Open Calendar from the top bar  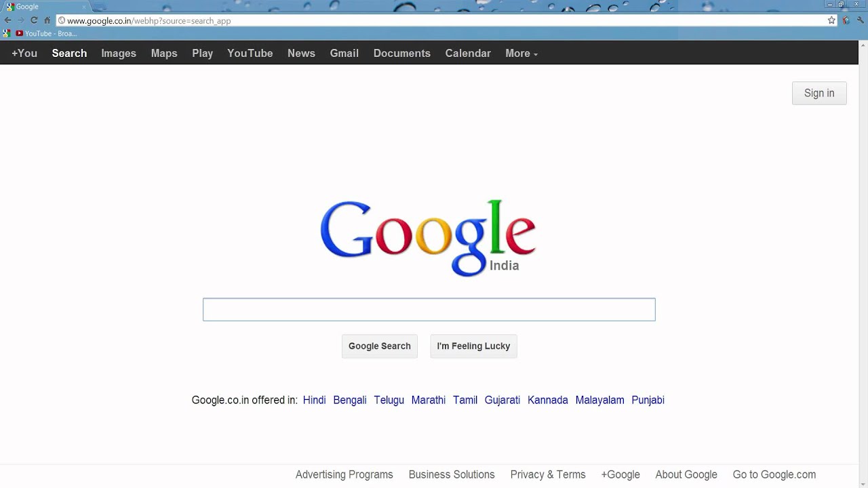[x=468, y=53]
